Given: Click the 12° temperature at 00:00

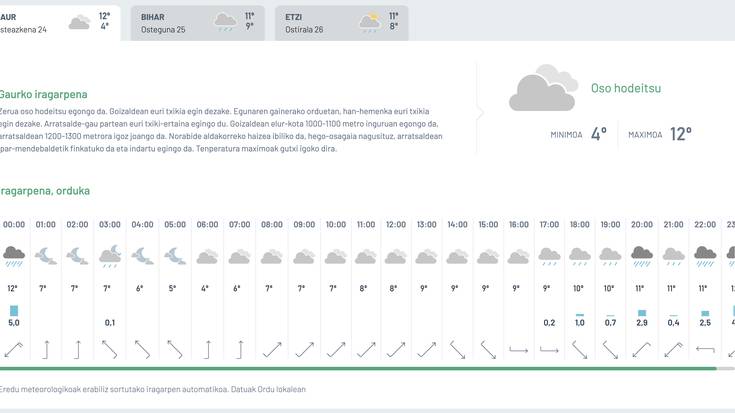Looking at the screenshot, I should coord(12,288).
